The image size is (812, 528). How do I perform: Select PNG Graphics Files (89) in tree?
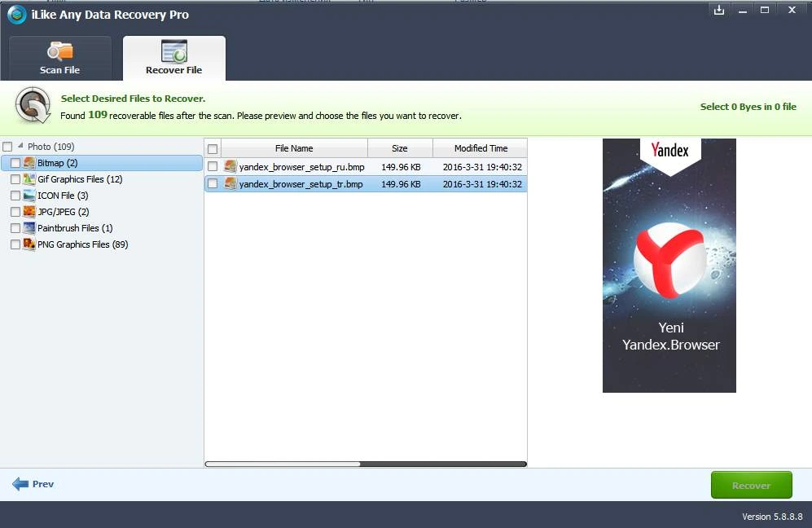click(83, 244)
